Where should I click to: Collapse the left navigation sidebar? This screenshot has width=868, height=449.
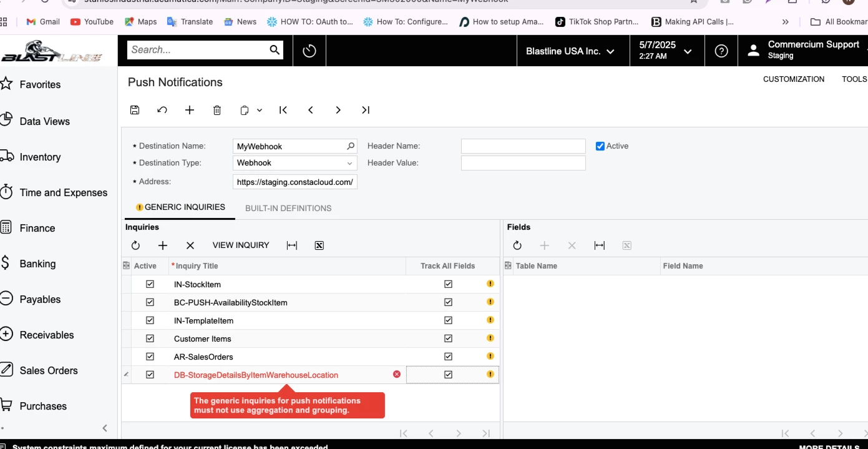pos(105,428)
